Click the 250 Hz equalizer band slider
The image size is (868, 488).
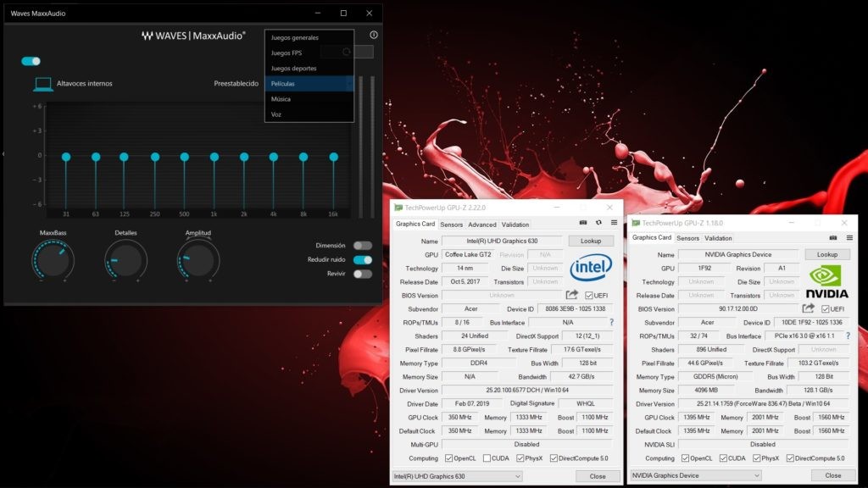[x=155, y=157]
